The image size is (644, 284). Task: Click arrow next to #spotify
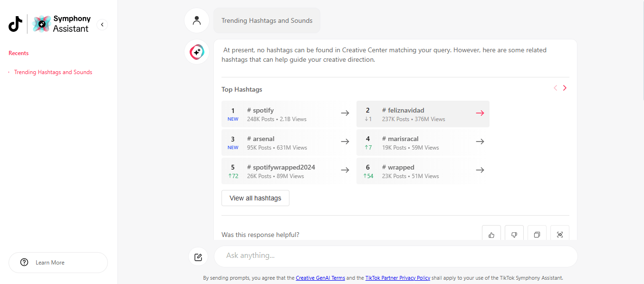pyautogui.click(x=345, y=113)
